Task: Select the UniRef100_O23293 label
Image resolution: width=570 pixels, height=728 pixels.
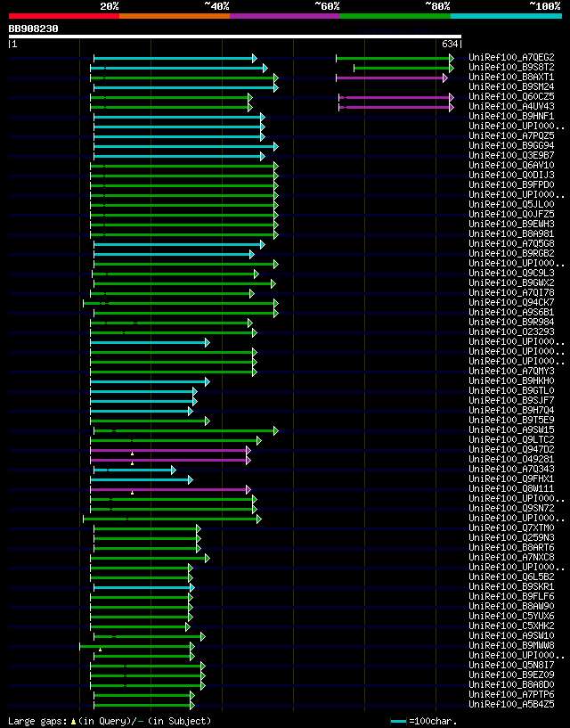Action: [x=511, y=332]
